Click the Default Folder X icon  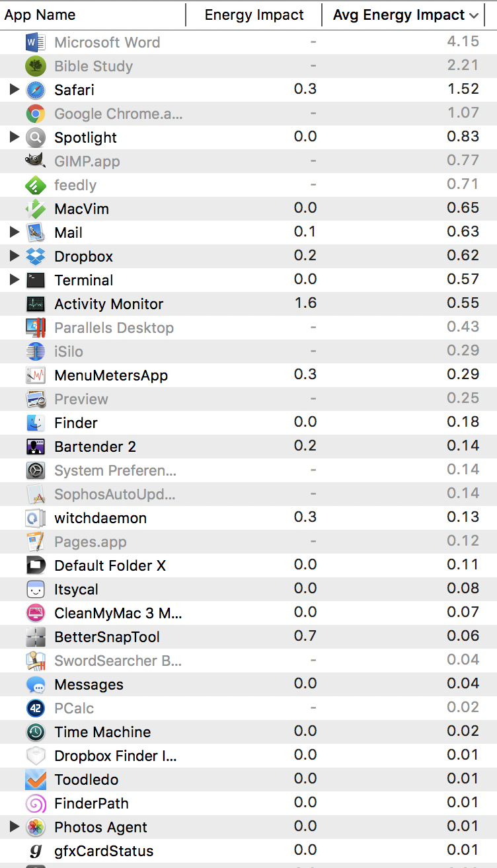[x=35, y=566]
